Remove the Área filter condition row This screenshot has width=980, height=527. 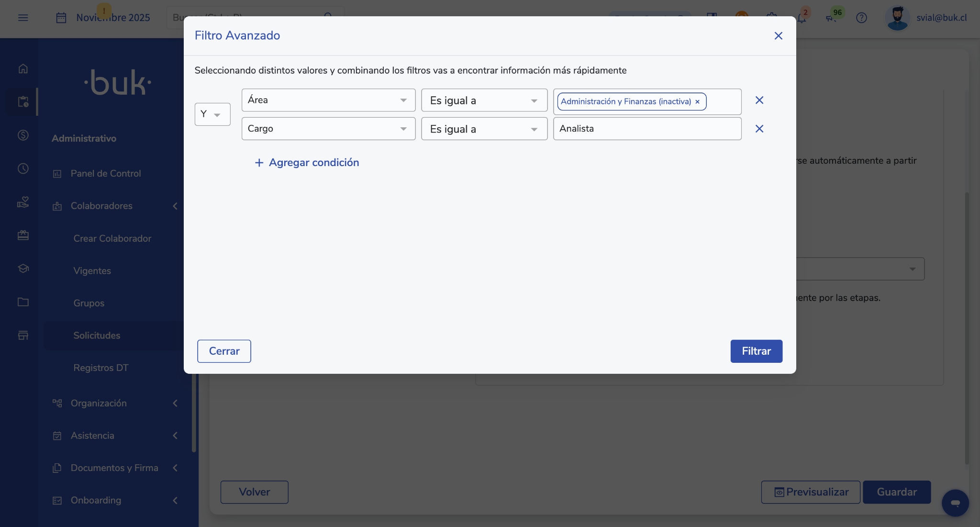tap(759, 100)
